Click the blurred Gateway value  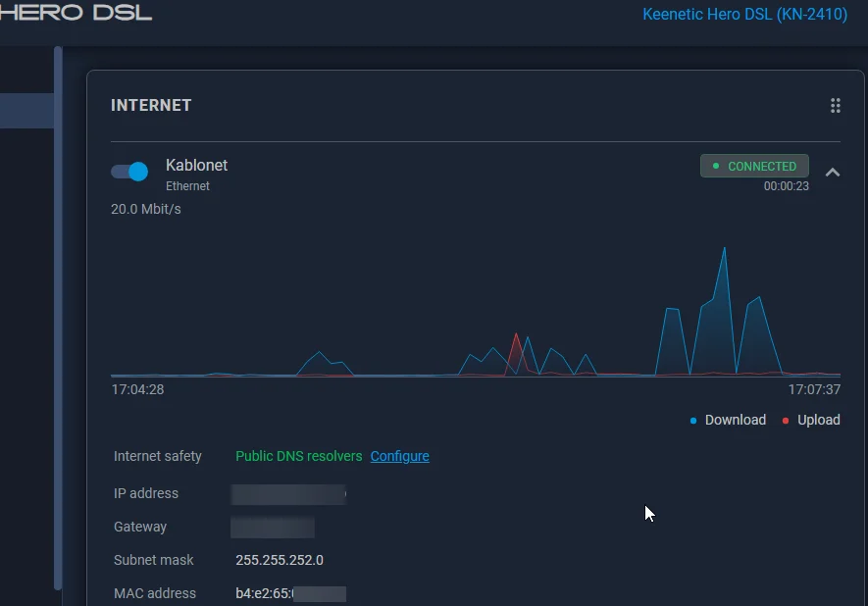[273, 528]
